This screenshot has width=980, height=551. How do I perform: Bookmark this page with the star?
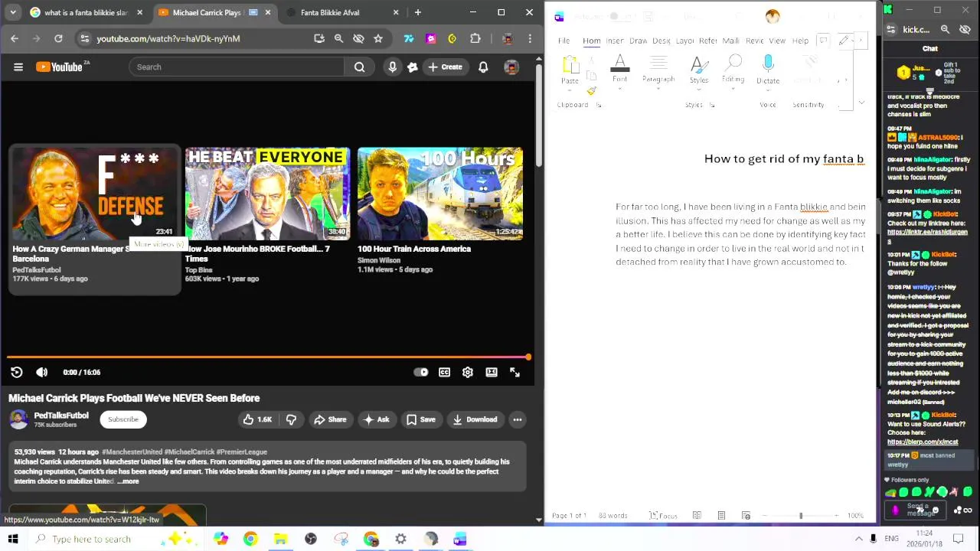[378, 38]
